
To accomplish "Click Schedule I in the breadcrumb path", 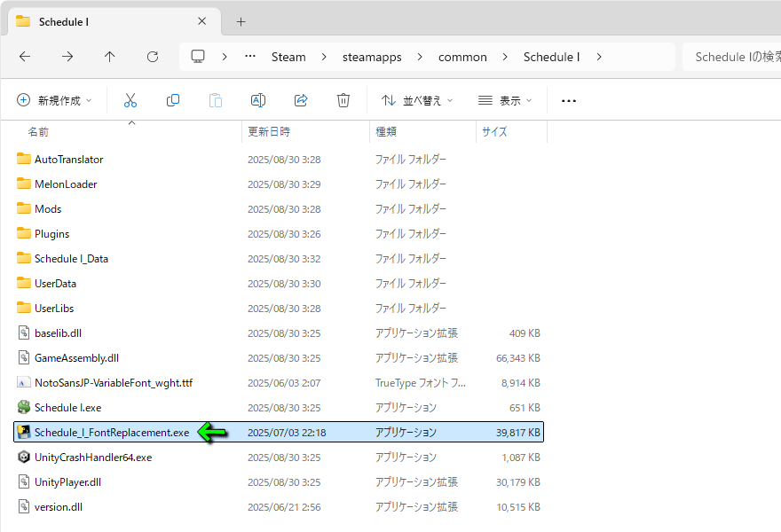I will click(x=551, y=57).
